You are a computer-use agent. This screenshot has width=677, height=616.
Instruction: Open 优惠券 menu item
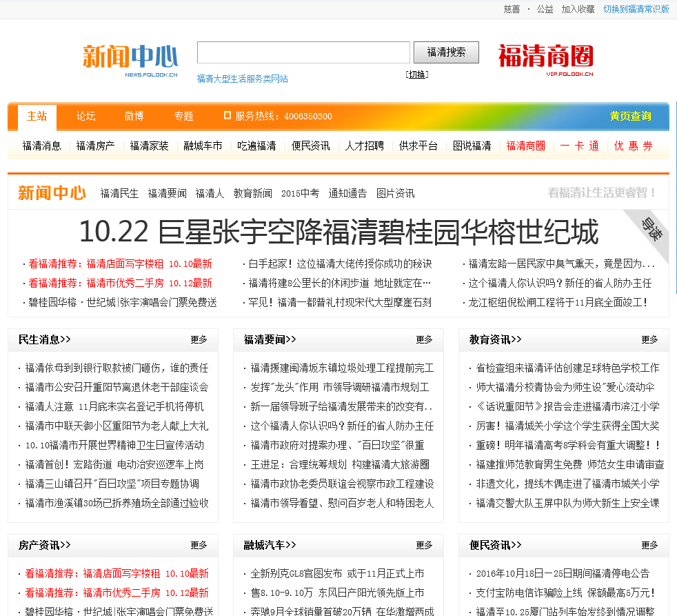pos(633,146)
